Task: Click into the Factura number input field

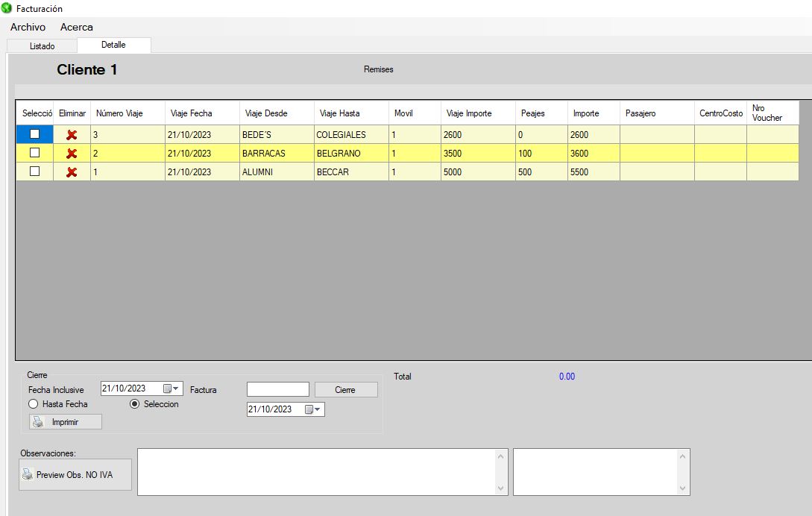Action: pyautogui.click(x=278, y=389)
